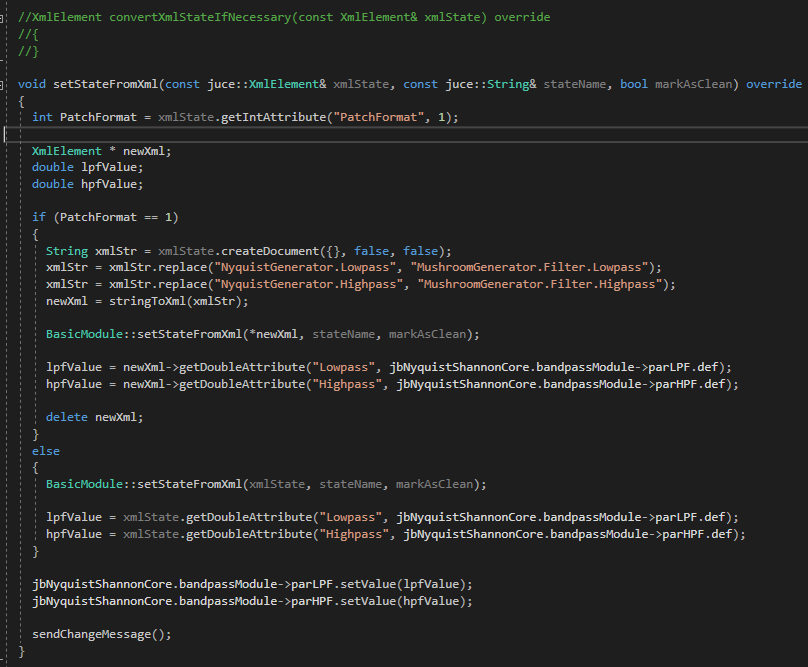Click setStateFromXml in the void declaration
This screenshot has height=667, width=808.
click(106, 84)
